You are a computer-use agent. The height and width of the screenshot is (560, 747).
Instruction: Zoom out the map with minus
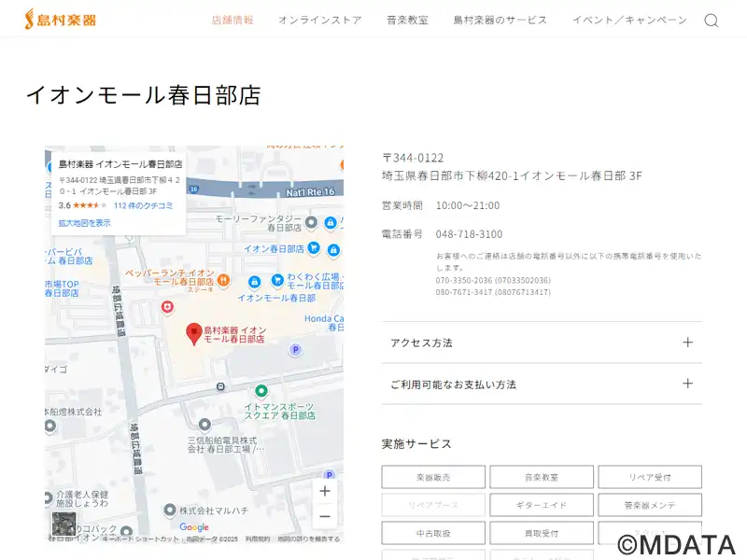(325, 516)
